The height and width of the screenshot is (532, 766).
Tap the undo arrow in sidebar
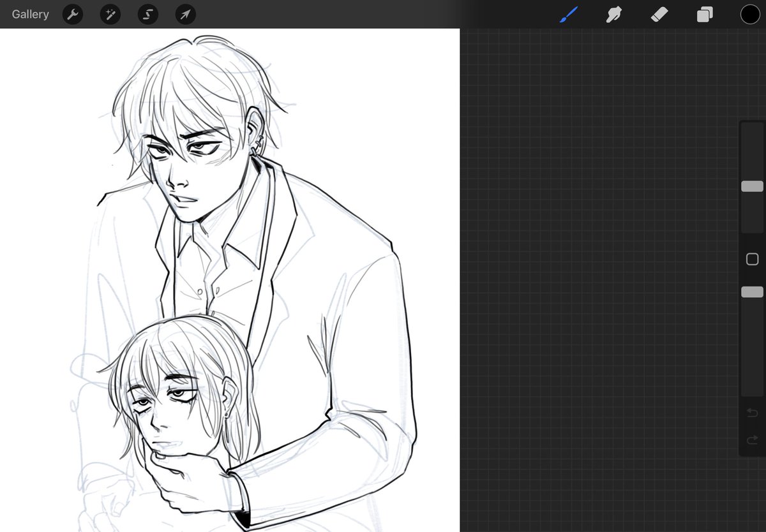752,413
